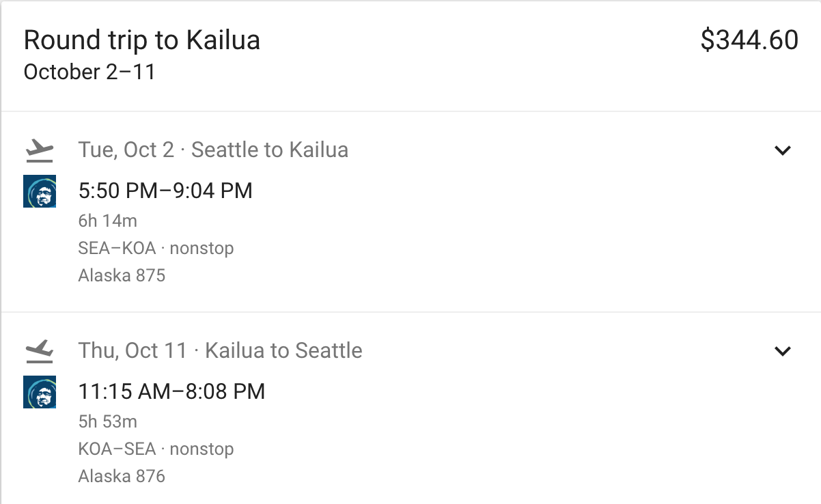Click Alaska Airlines logo for return flight
Viewport: 821px width, 504px height.
(40, 392)
